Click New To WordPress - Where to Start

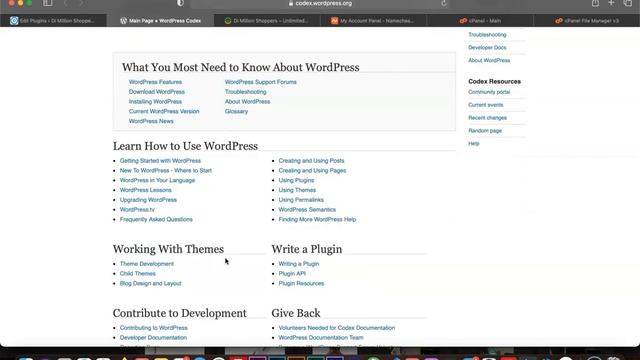pos(166,171)
